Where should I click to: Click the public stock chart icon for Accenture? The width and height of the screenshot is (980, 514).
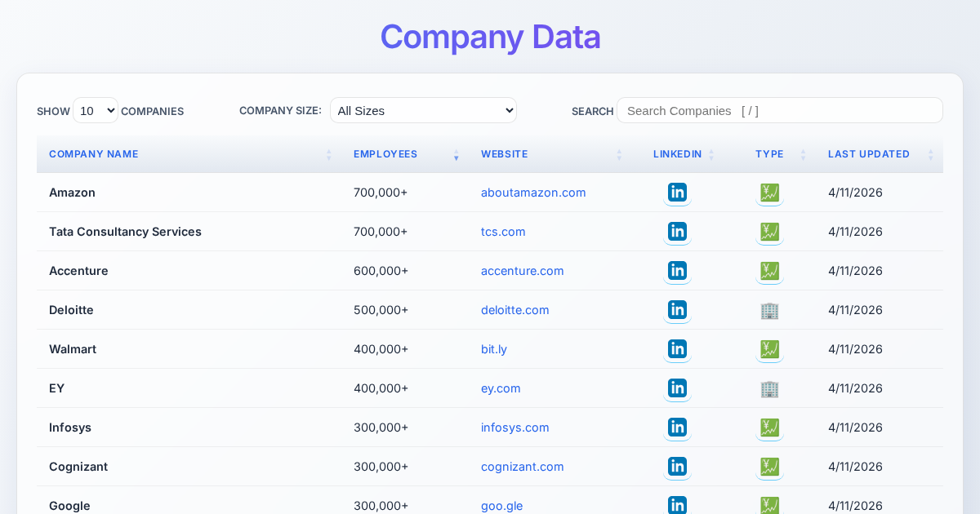769,271
